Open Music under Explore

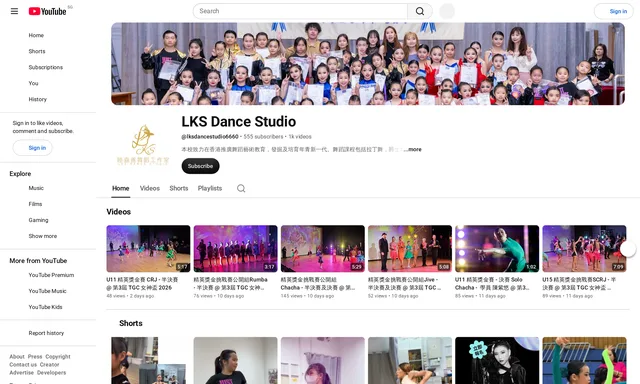(36, 188)
